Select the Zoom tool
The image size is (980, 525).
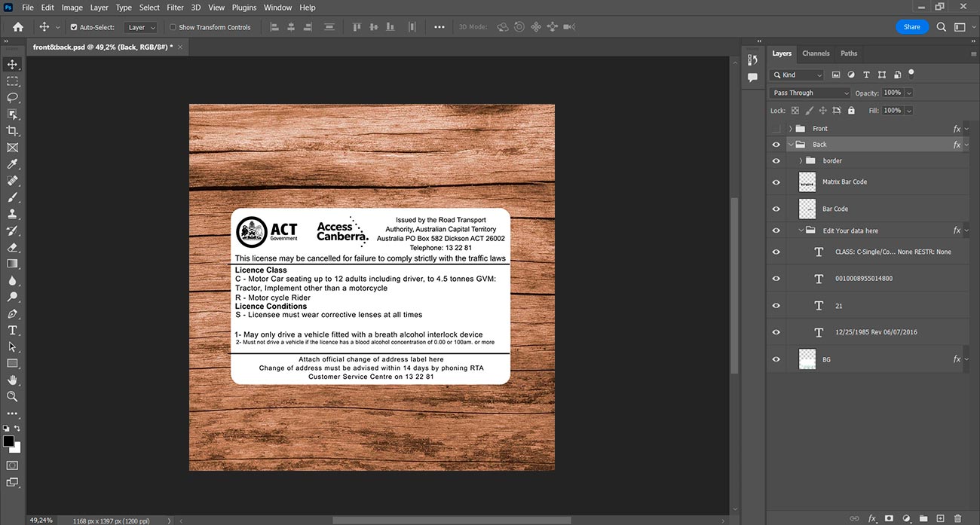coord(12,396)
